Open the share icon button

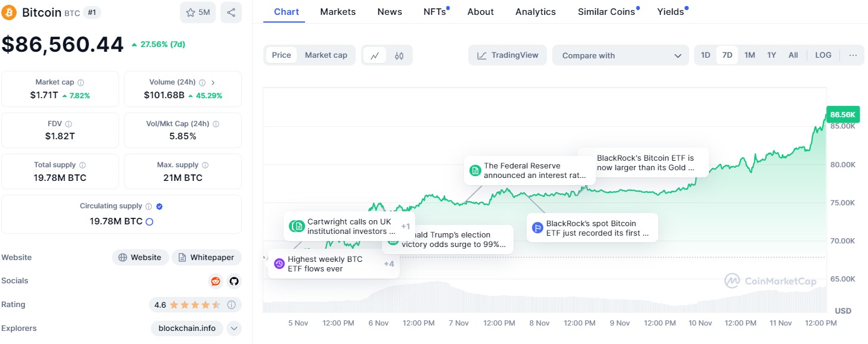coord(231,12)
